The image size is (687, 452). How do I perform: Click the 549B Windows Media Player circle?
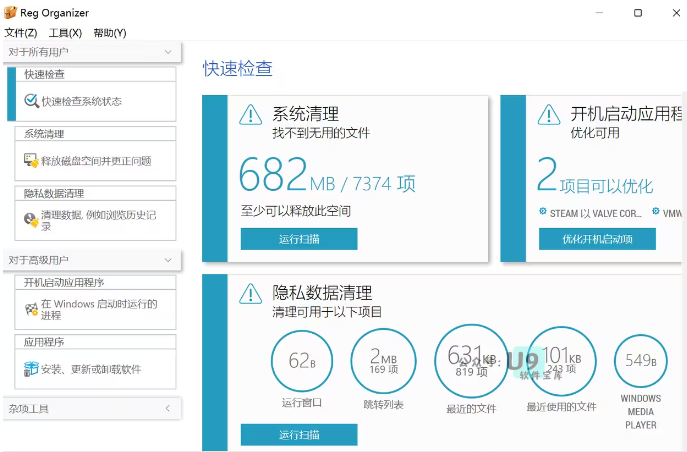(641, 361)
